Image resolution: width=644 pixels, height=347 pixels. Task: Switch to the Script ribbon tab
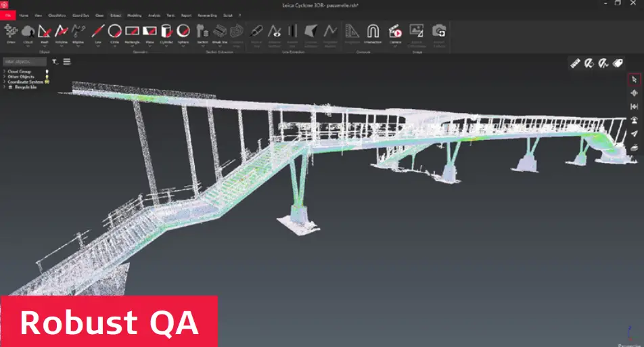228,16
